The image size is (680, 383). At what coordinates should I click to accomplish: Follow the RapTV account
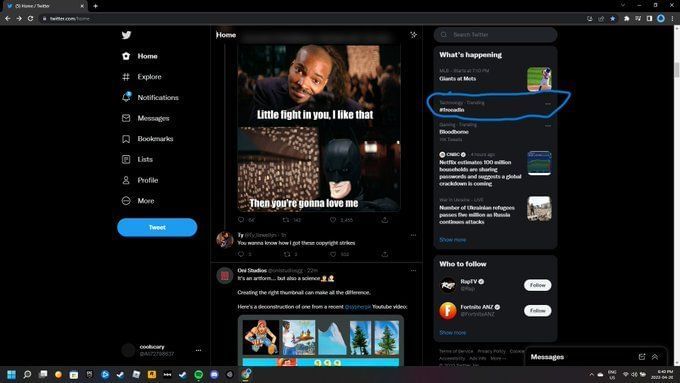click(537, 285)
